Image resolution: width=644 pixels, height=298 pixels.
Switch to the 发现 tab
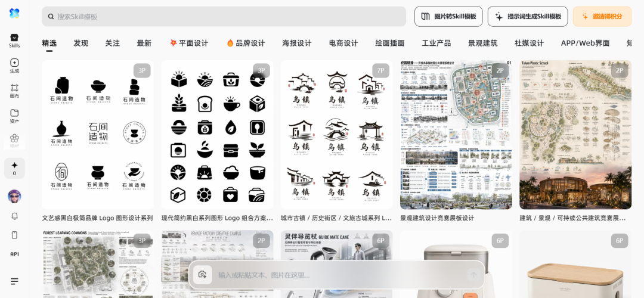[81, 43]
